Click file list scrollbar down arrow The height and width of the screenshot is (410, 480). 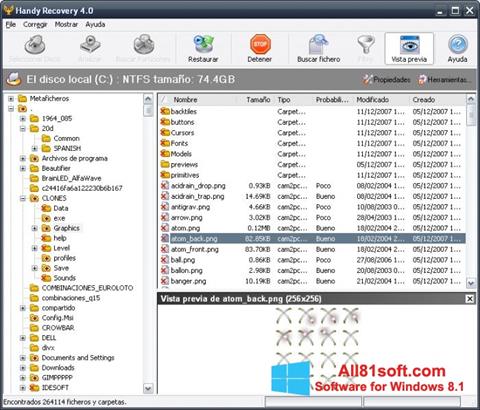[x=471, y=283]
